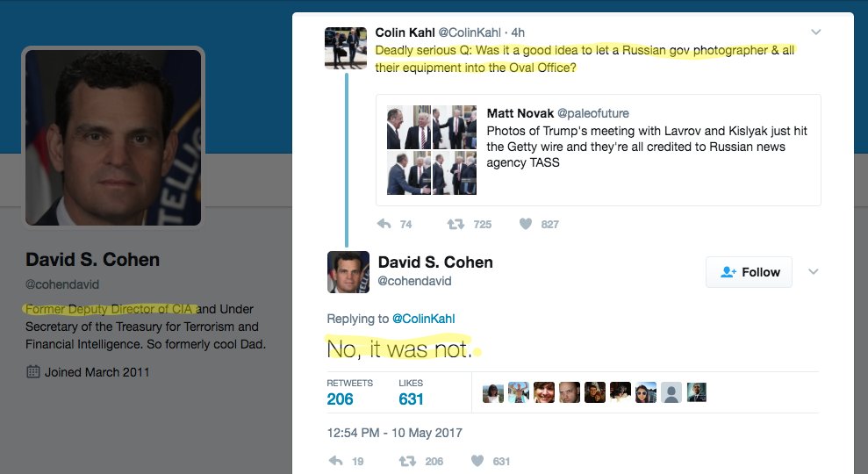Open Colin Kahl's avatar thumbnail
The image size is (868, 474).
click(x=346, y=48)
